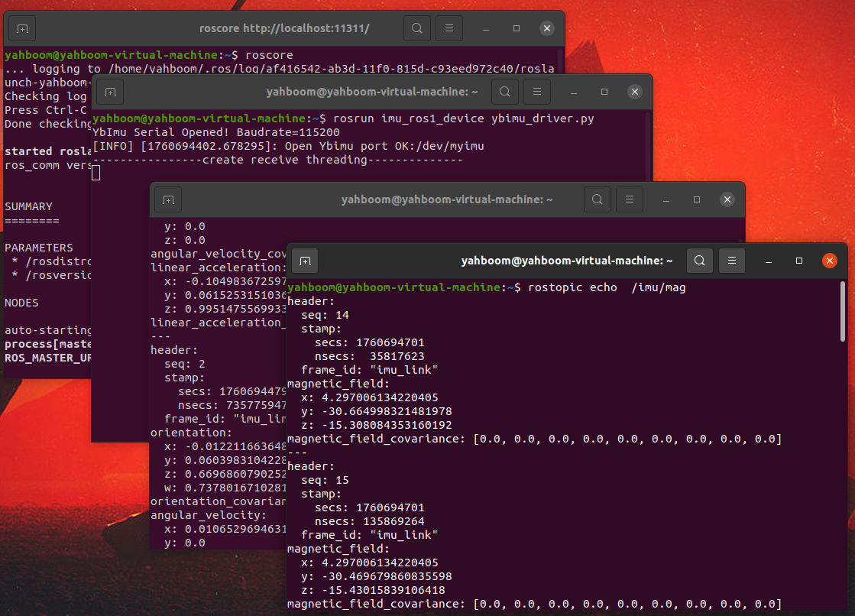Search in the linear_acceleration terminal window
855x616 pixels.
(x=598, y=199)
